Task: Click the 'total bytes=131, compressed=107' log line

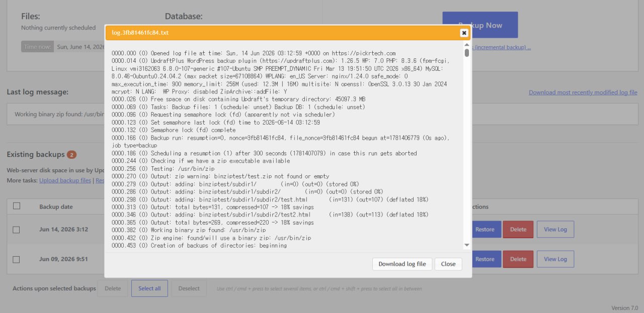Action: click(213, 207)
